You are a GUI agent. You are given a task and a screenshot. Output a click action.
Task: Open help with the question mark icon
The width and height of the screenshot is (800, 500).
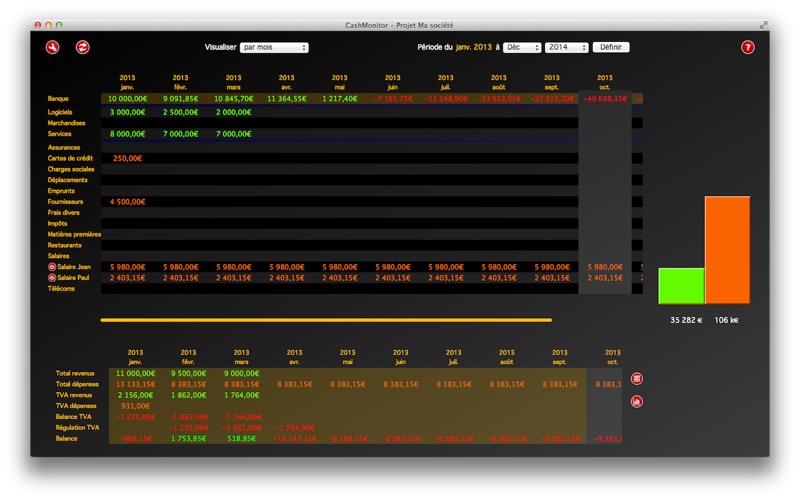[x=747, y=47]
